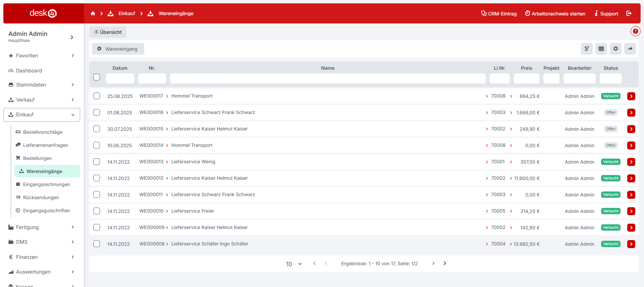Image resolution: width=644 pixels, height=287 pixels.
Task: Open Eingangsrechnungen in the sidebar
Action: (46, 184)
